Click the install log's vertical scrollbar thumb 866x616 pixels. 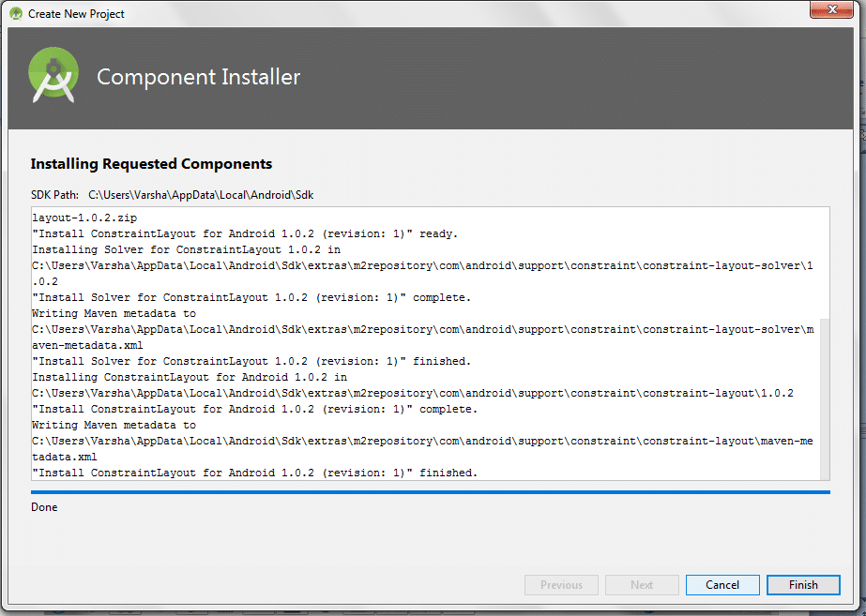[824, 397]
